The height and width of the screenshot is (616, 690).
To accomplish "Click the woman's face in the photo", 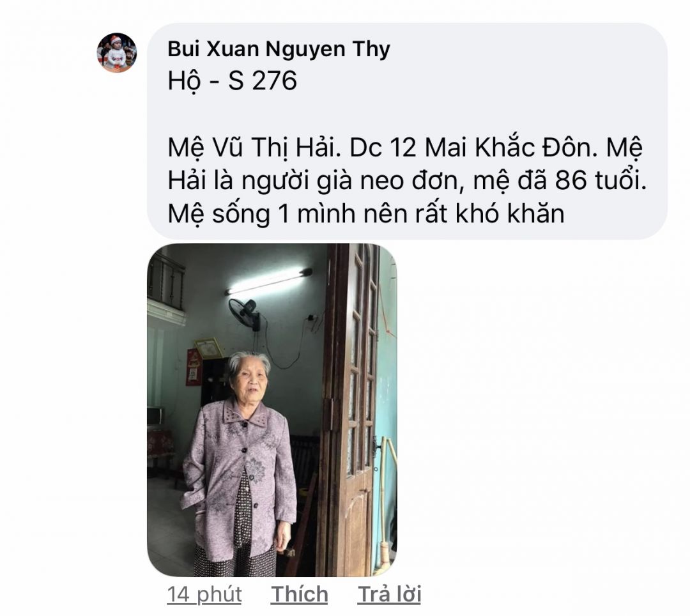I will tap(250, 380).
